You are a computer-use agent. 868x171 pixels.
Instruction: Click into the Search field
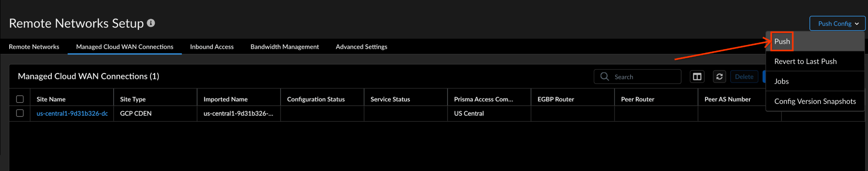pyautogui.click(x=637, y=76)
